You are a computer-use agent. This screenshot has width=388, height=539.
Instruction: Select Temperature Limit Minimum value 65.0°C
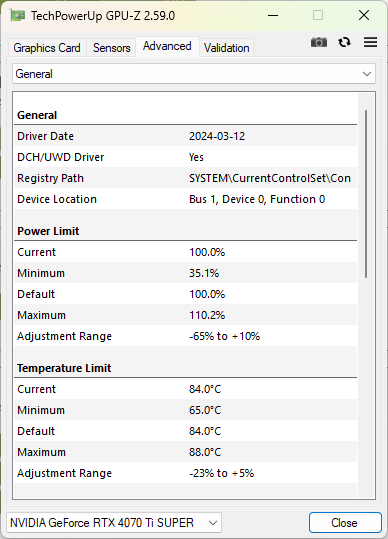click(205, 410)
